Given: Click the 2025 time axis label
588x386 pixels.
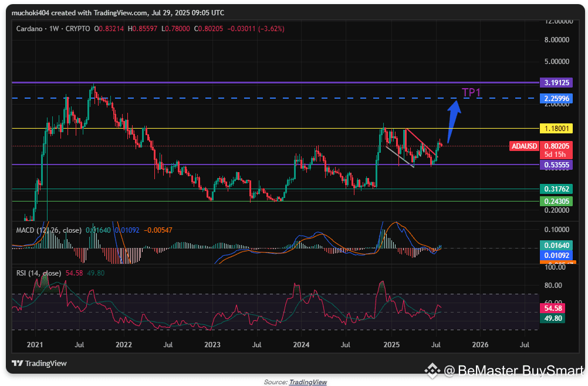Looking at the screenshot, I should 391,345.
